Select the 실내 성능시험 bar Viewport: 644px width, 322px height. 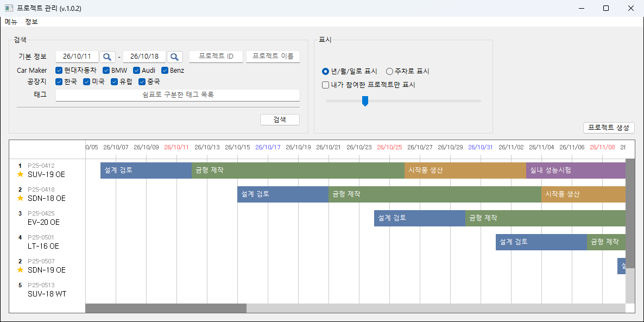(x=576, y=171)
